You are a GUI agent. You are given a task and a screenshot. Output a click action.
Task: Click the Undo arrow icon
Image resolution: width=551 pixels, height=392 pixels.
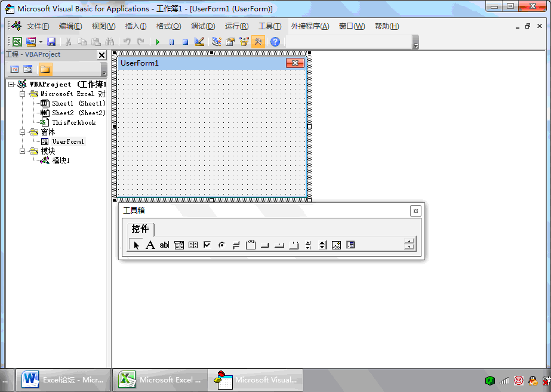(127, 42)
